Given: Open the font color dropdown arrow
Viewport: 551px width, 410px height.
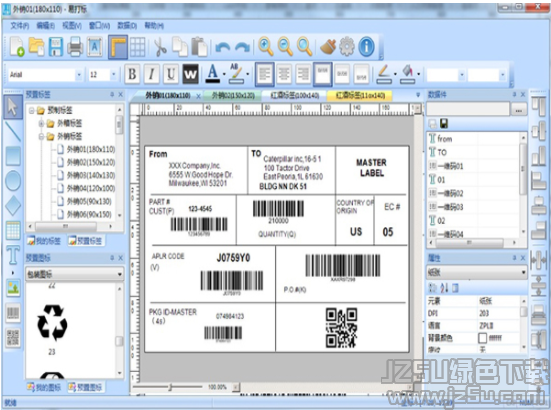Looking at the screenshot, I should point(224,74).
